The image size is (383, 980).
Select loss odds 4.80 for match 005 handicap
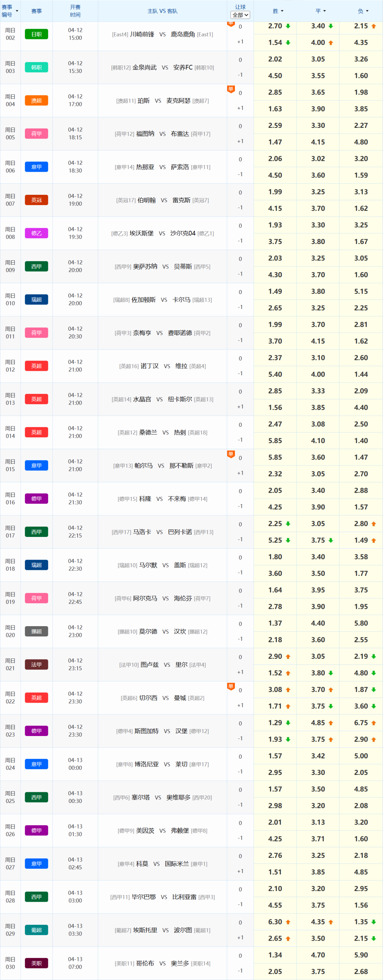361,142
